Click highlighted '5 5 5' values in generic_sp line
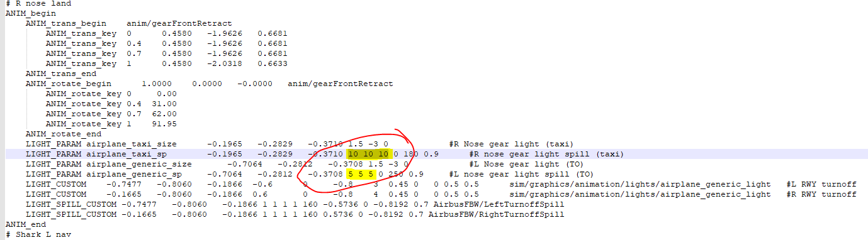Screen dimensions: 868x240 [x=361, y=174]
